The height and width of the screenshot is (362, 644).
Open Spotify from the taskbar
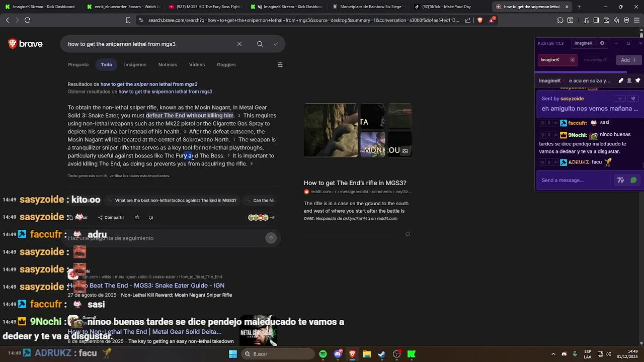coord(323,354)
